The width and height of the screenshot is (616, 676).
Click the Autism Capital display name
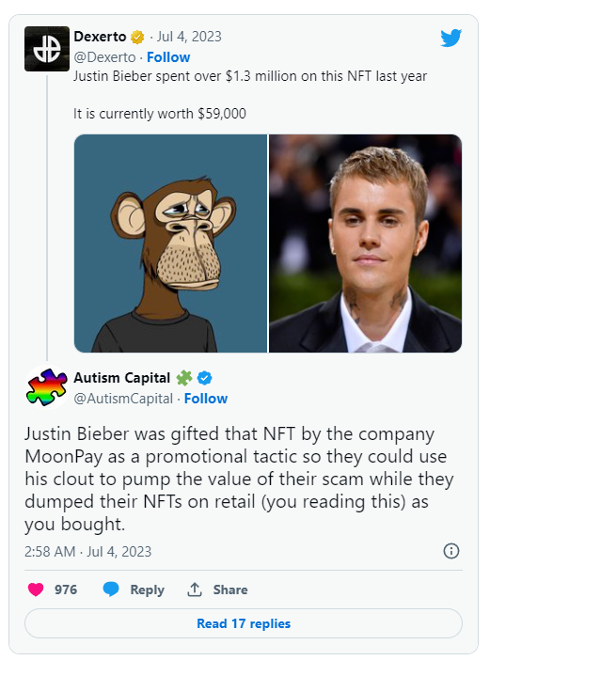(122, 378)
